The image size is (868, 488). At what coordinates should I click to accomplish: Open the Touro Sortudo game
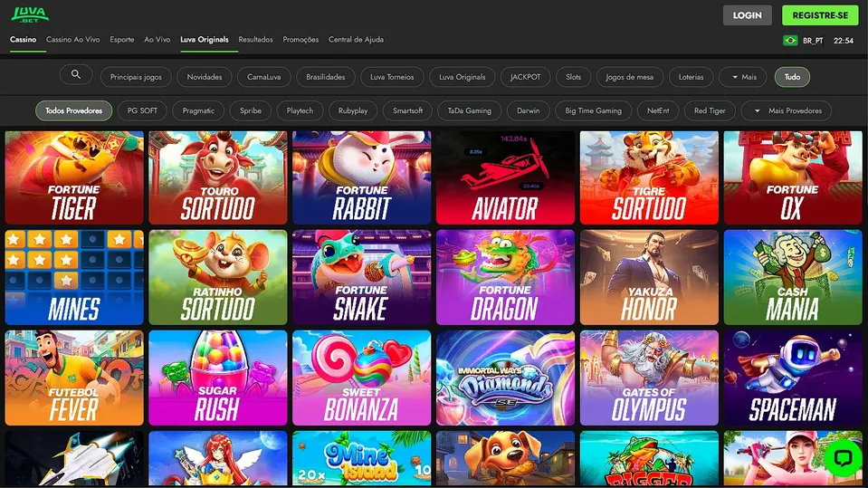tap(218, 177)
